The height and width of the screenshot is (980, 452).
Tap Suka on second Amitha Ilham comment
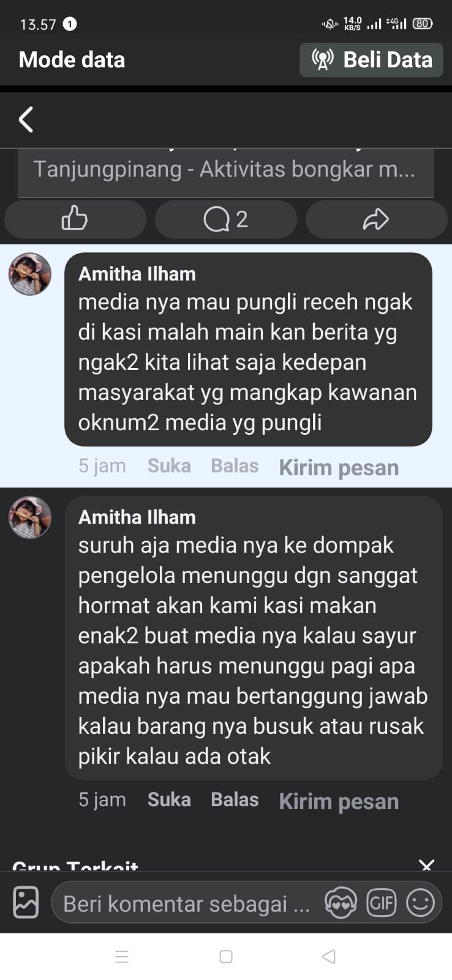(x=169, y=800)
